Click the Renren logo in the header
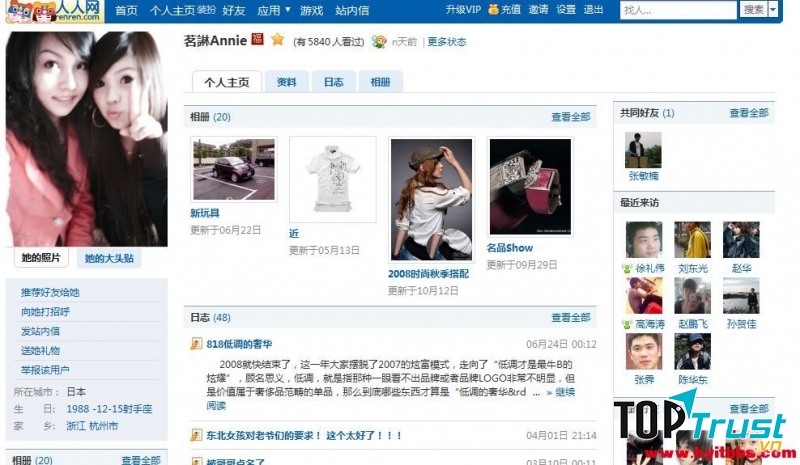The width and height of the screenshot is (800, 465). (54, 12)
